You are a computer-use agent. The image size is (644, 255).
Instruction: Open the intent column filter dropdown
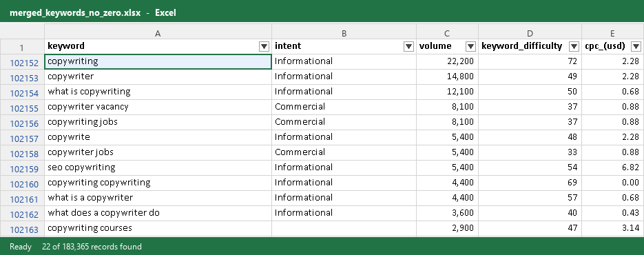[x=408, y=46]
